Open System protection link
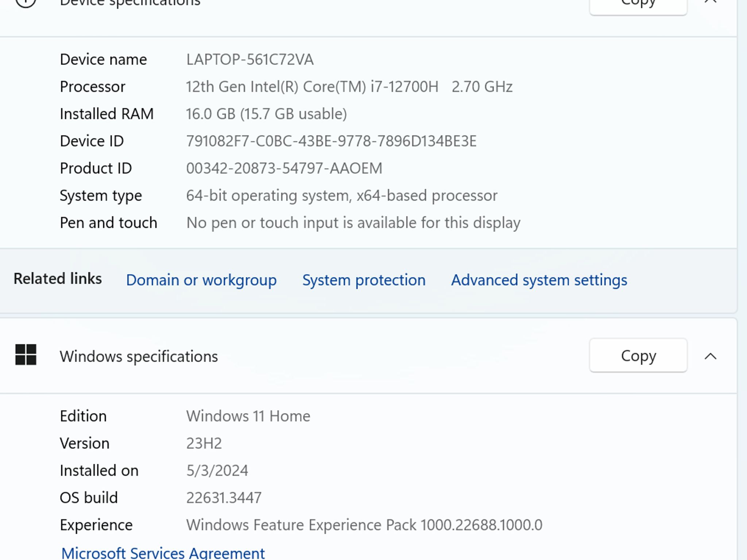This screenshot has height=560, width=747. point(364,280)
